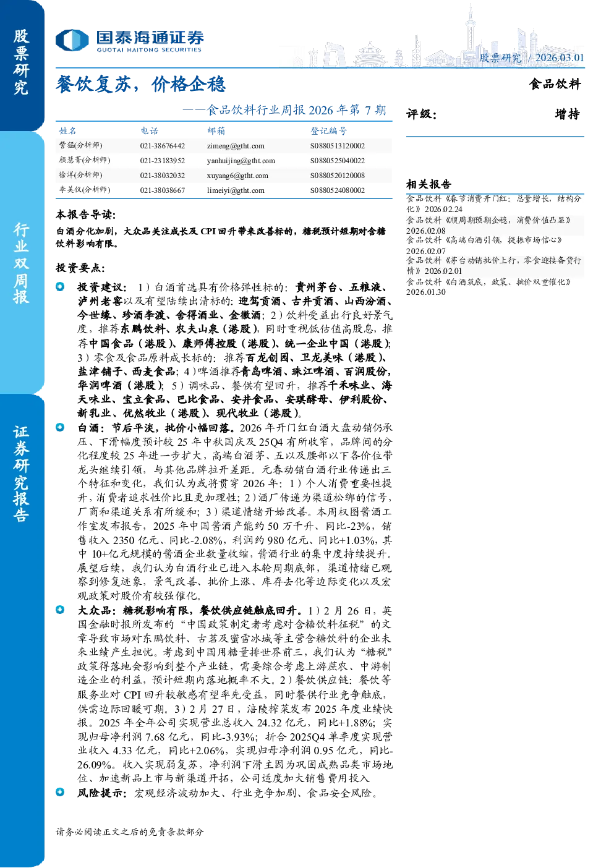Click the 增持 rating label
The width and height of the screenshot is (614, 868).
[x=567, y=114]
